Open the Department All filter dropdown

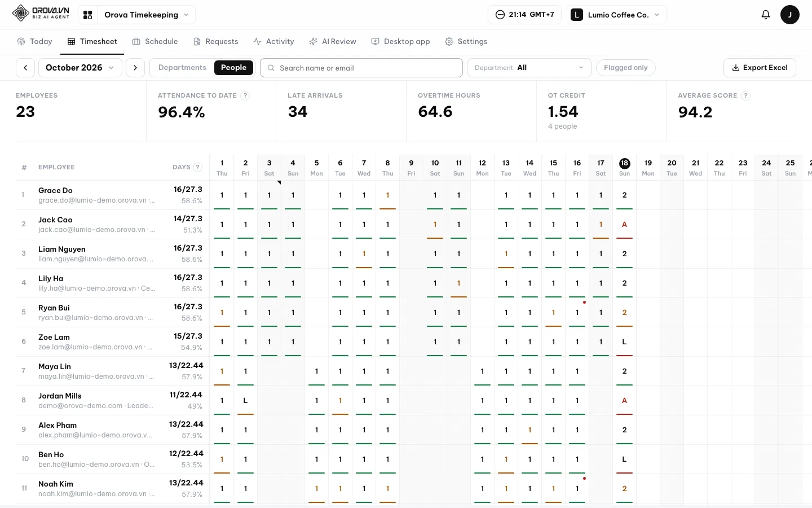point(529,68)
